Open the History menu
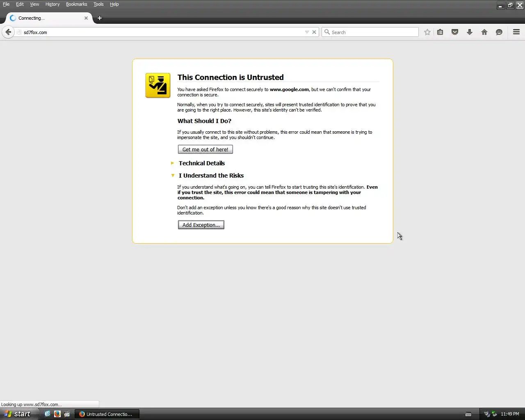 [52, 4]
